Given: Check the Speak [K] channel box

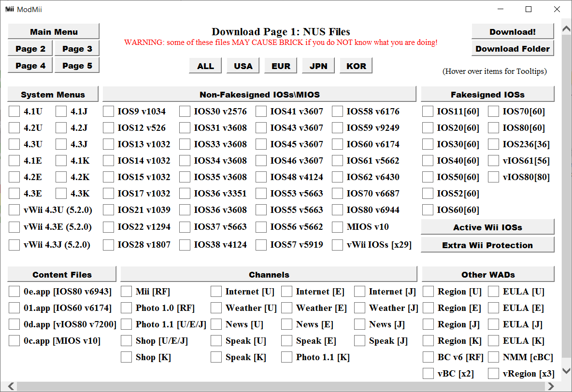Looking at the screenshot, I should [x=216, y=357].
